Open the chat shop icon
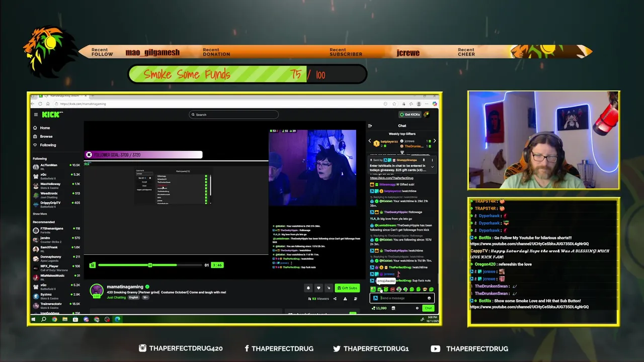 click(x=393, y=308)
